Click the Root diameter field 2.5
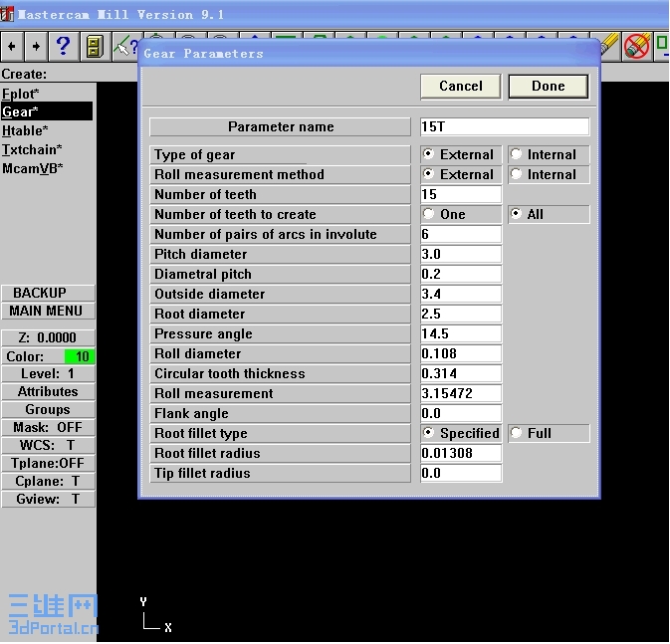 point(461,314)
